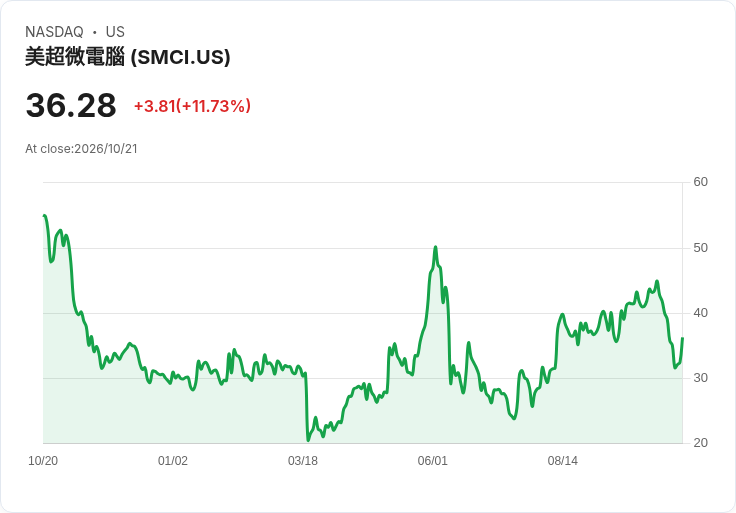Click the 03/18 date axis label
This screenshot has height=513, width=736.
click(303, 461)
